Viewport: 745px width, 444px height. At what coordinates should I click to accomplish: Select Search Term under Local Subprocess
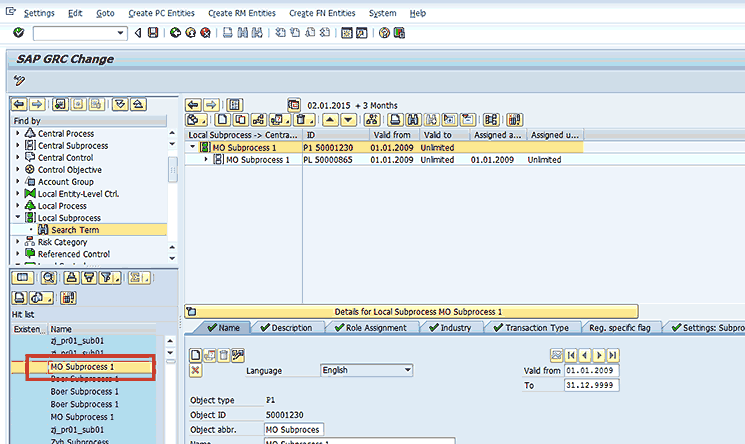[x=75, y=230]
